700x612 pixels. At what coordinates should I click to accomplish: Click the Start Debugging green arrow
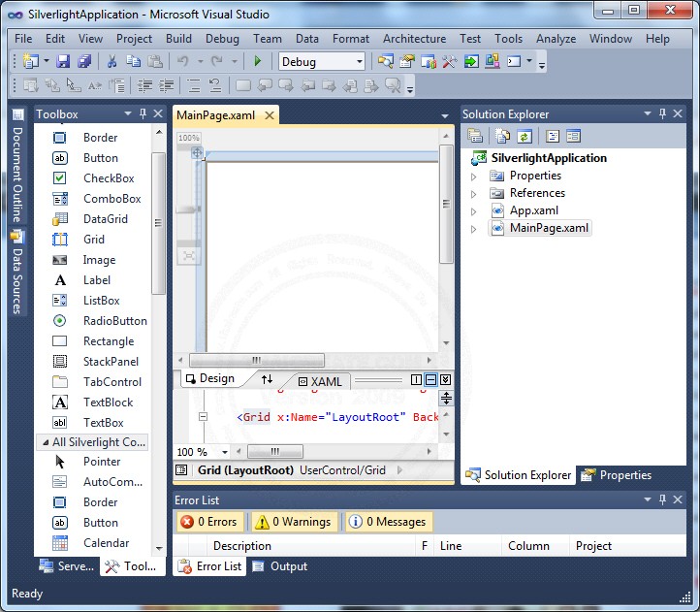click(x=258, y=61)
